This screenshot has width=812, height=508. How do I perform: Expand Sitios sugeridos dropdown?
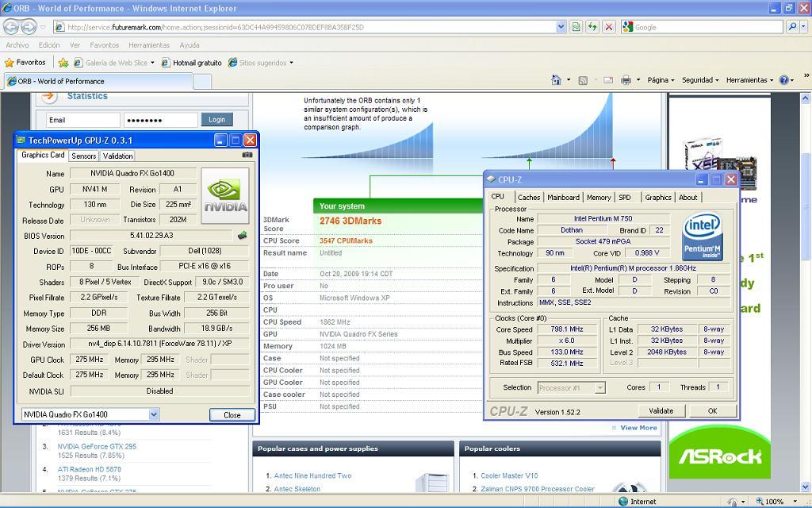click(292, 63)
